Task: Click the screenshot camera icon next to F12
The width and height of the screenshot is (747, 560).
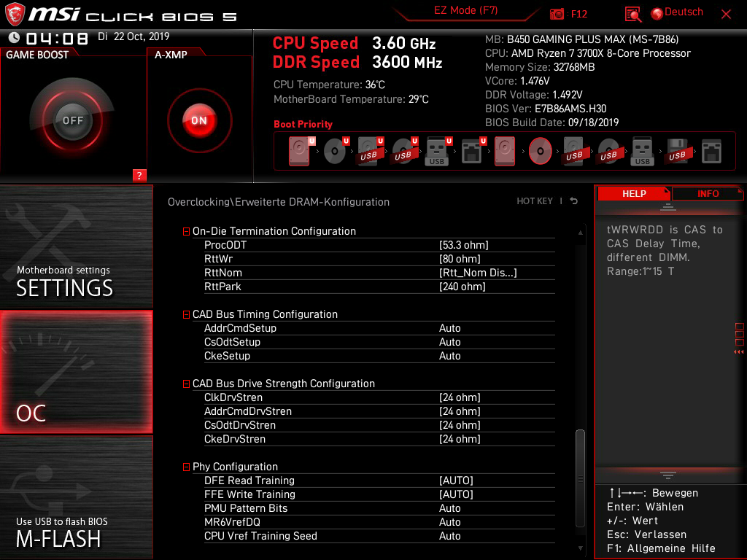Action: pos(557,14)
